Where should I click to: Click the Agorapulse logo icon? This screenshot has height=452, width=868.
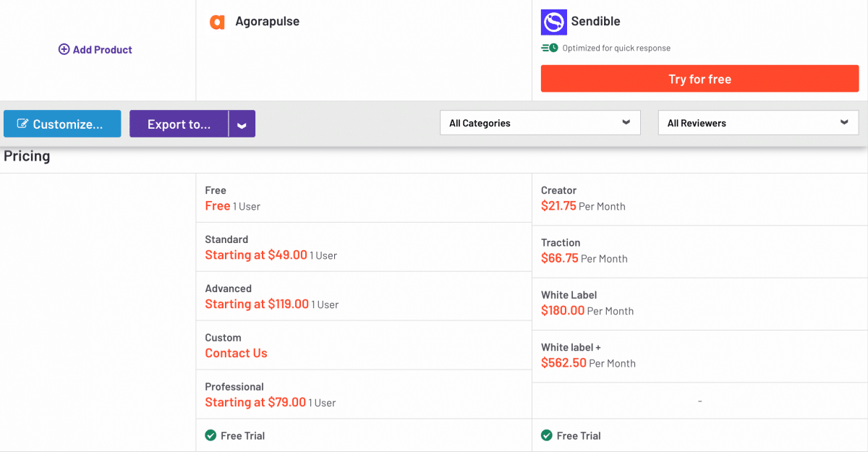217,22
